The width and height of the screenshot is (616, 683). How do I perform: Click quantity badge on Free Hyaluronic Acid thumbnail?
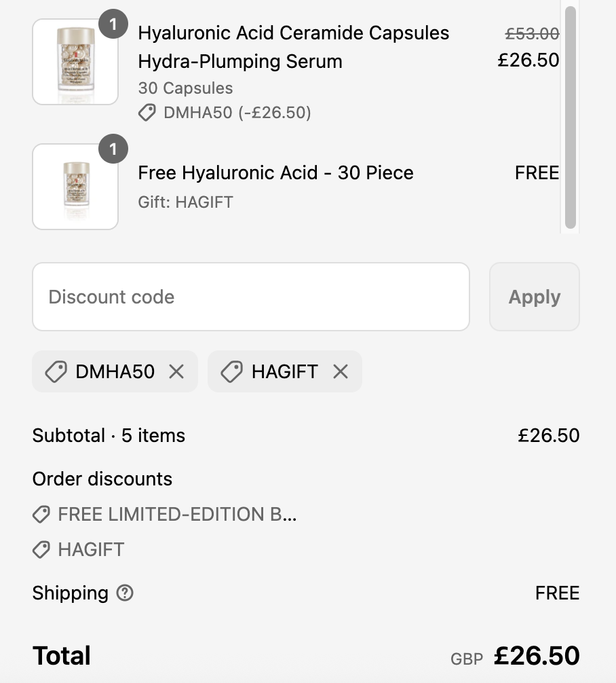tap(113, 149)
